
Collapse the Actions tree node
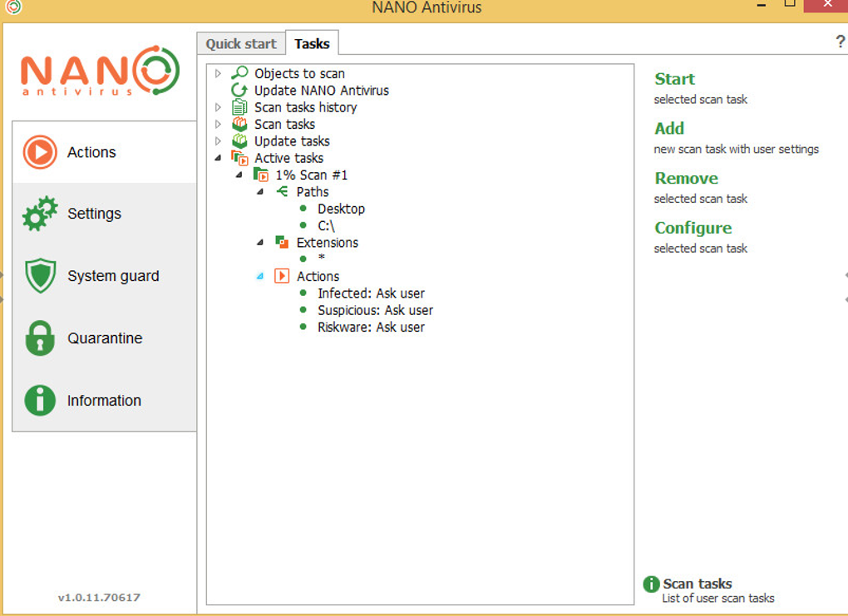coord(260,276)
